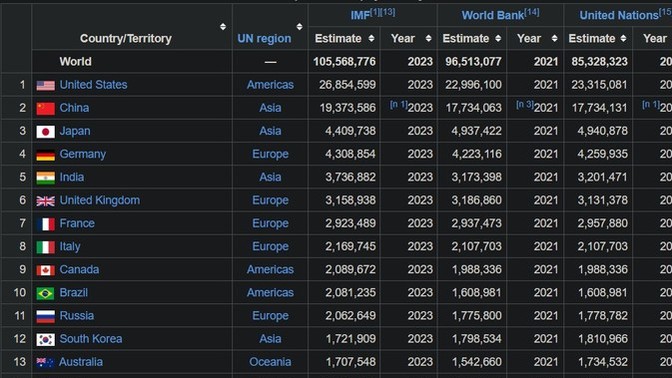This screenshot has height=378, width=672.
Task: Open footnote n 1 in China IMF year
Action: 398,105
